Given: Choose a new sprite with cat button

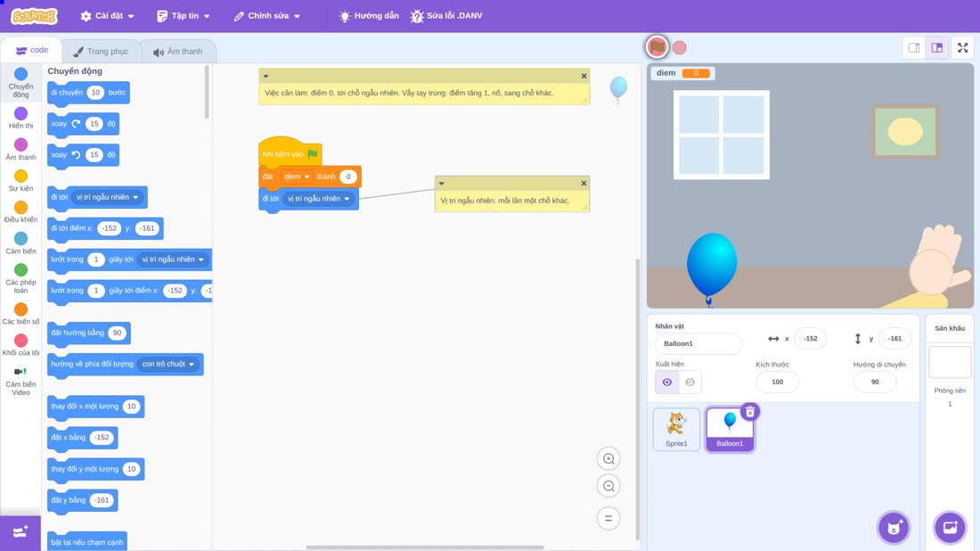Looking at the screenshot, I should point(893,527).
